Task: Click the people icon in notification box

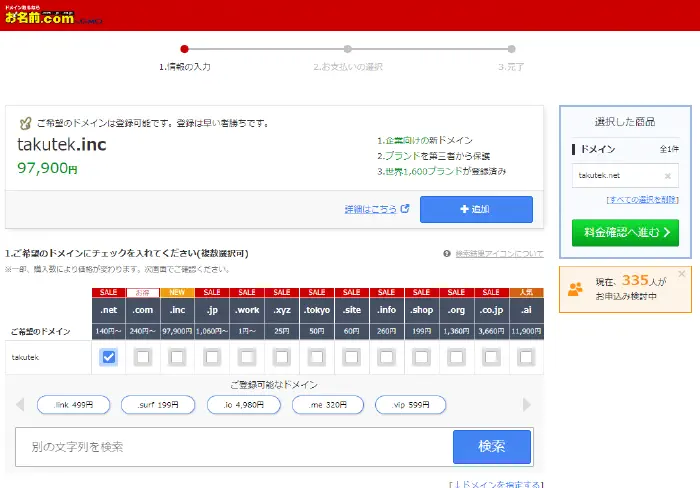Action: (x=575, y=289)
